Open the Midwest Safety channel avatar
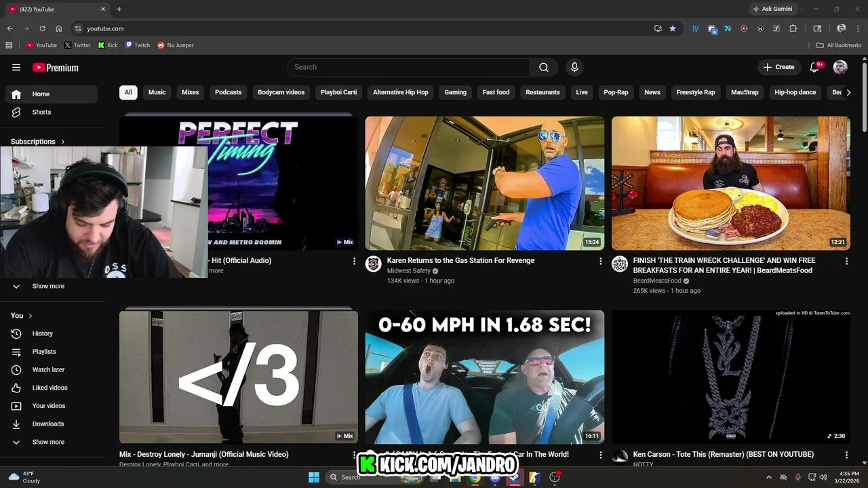The image size is (868, 488). 374,264
